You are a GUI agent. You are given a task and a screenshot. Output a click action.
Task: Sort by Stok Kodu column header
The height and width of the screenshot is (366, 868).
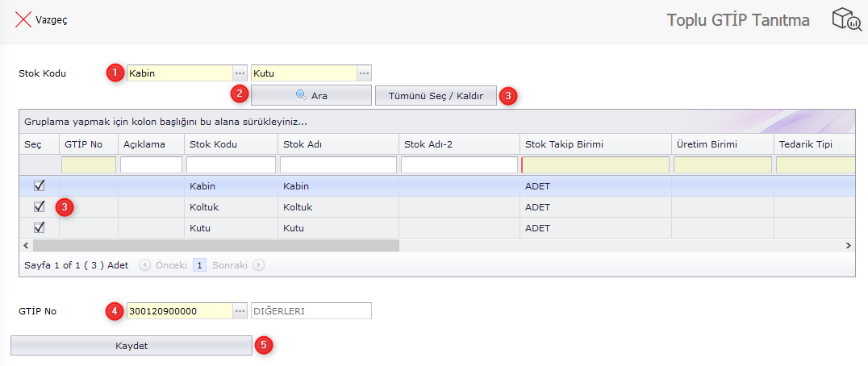point(231,144)
